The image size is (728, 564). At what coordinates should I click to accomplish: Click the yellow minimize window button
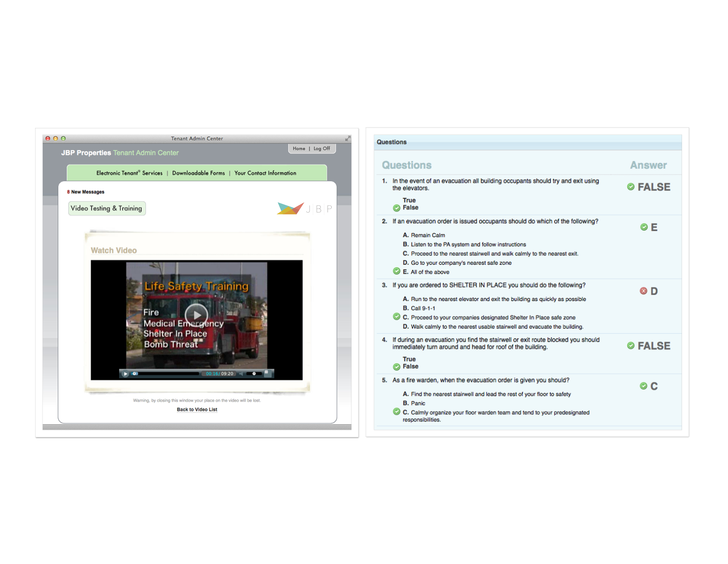tap(55, 139)
